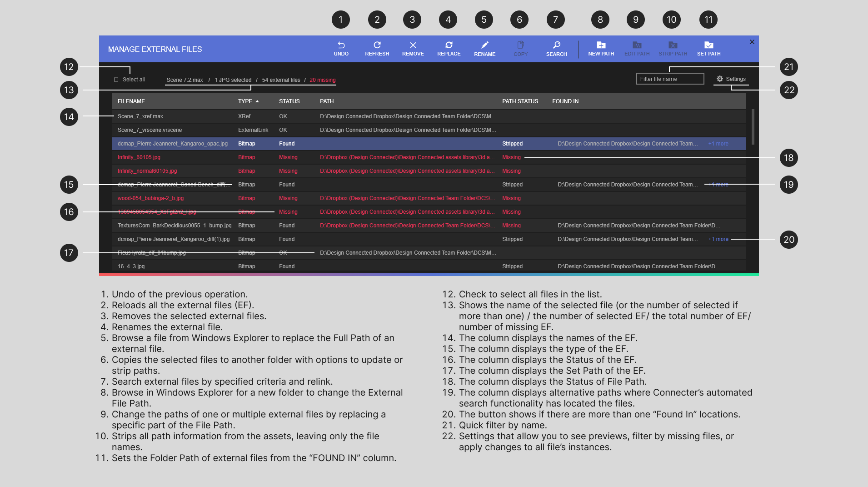Click the FILENAME column header
This screenshot has height=487, width=868.
tap(131, 101)
